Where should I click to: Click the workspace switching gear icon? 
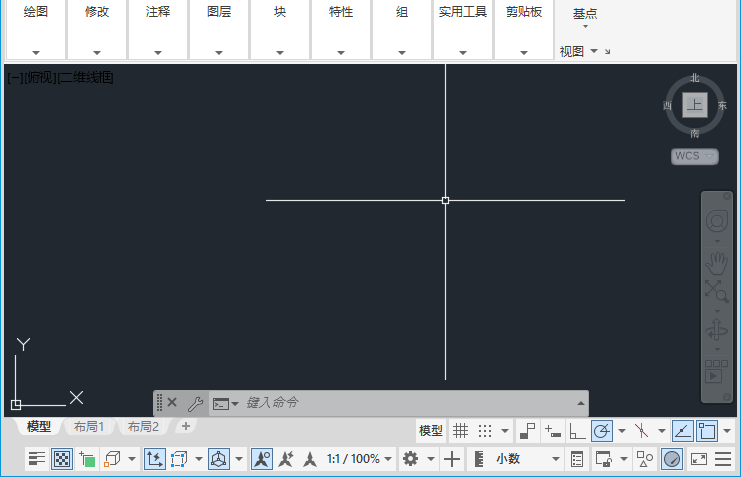410,459
